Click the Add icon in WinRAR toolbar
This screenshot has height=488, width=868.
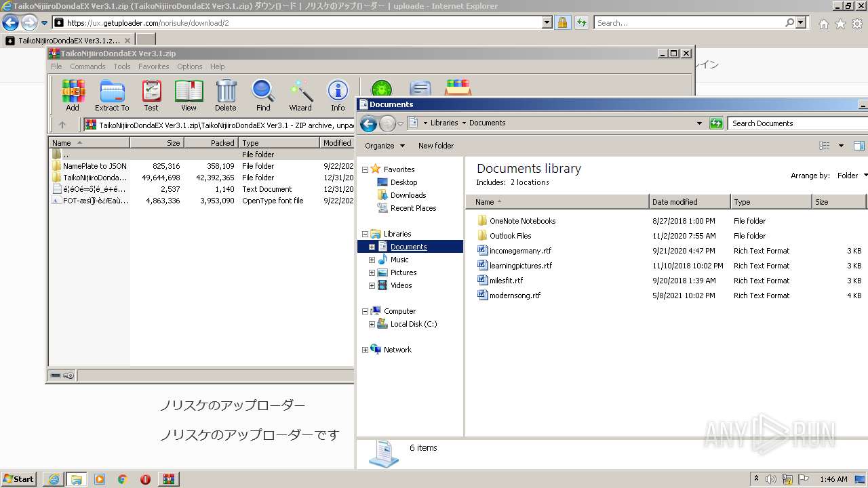point(73,96)
